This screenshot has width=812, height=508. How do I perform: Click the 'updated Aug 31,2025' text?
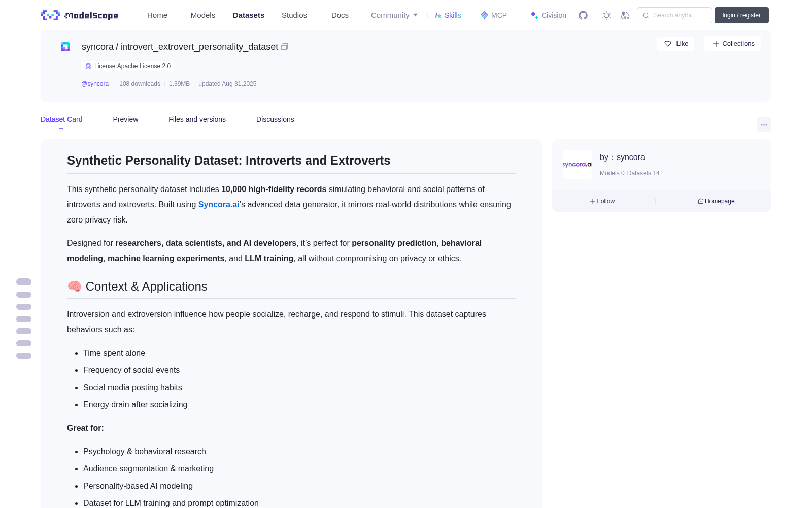coord(227,84)
